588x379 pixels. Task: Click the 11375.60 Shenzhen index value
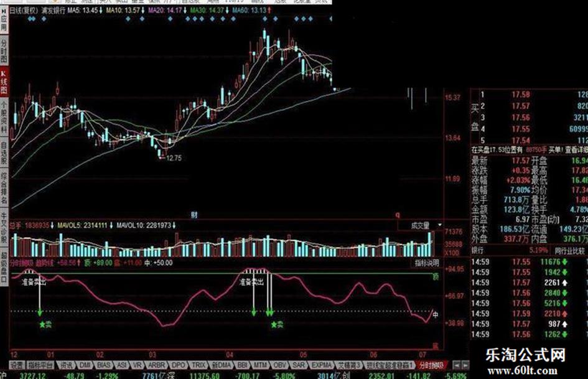(x=204, y=375)
